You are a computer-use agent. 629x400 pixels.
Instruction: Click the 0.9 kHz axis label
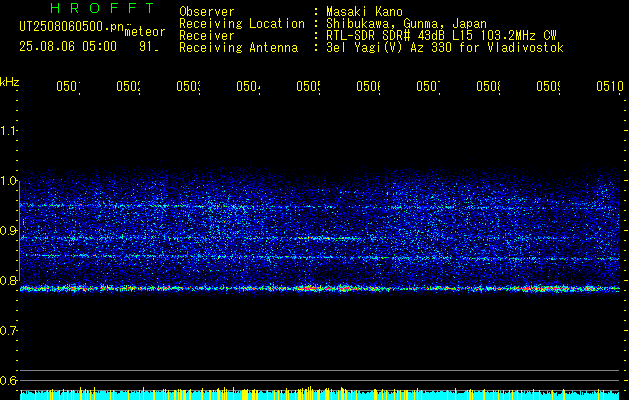coord(8,230)
